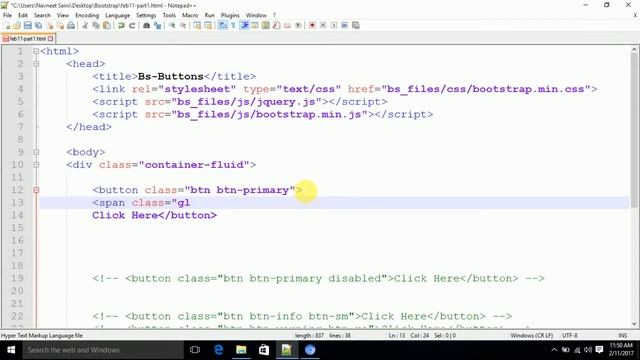
Task: Collapse the div fold marker on line 10
Action: [x=36, y=165]
